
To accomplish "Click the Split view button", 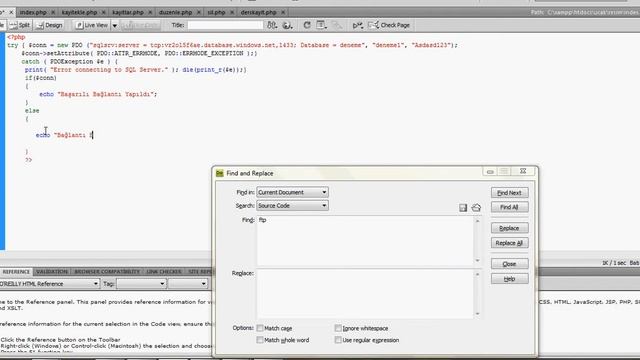I will click(20, 25).
